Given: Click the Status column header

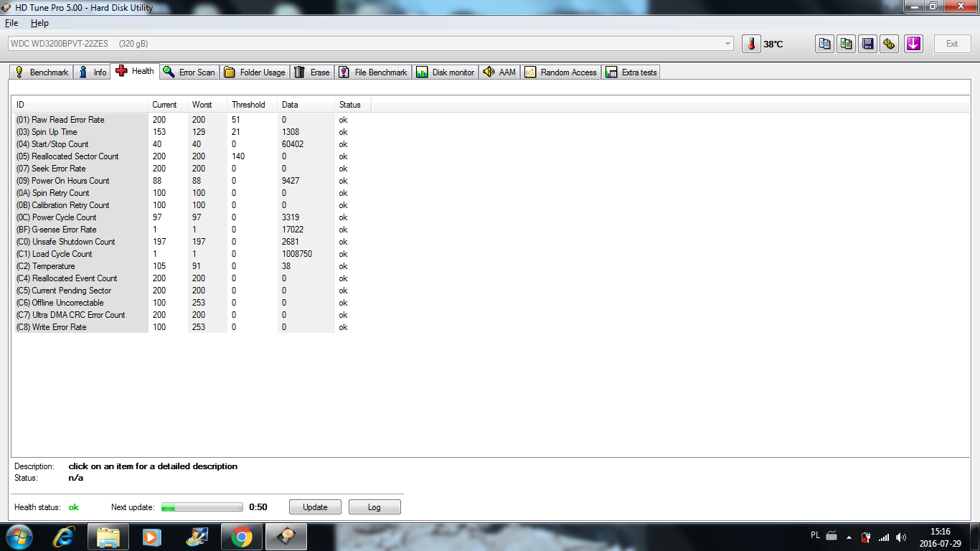Looking at the screenshot, I should pos(352,105).
